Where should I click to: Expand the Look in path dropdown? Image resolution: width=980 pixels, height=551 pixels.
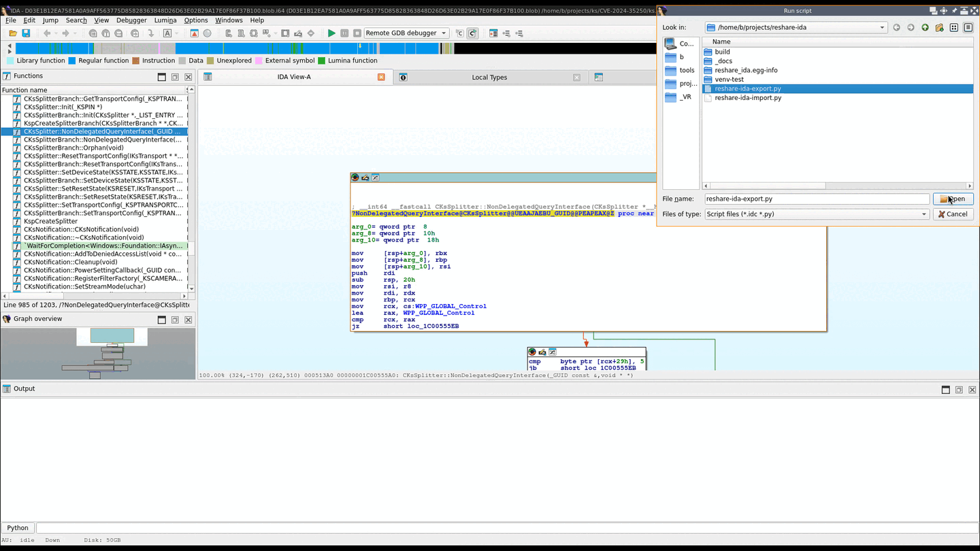click(882, 27)
